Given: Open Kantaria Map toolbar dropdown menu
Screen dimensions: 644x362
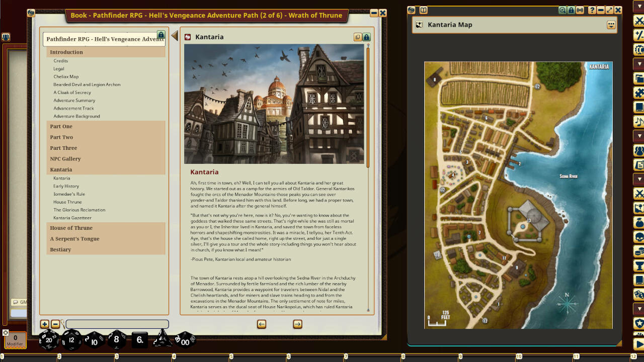Looking at the screenshot, I should tap(611, 25).
